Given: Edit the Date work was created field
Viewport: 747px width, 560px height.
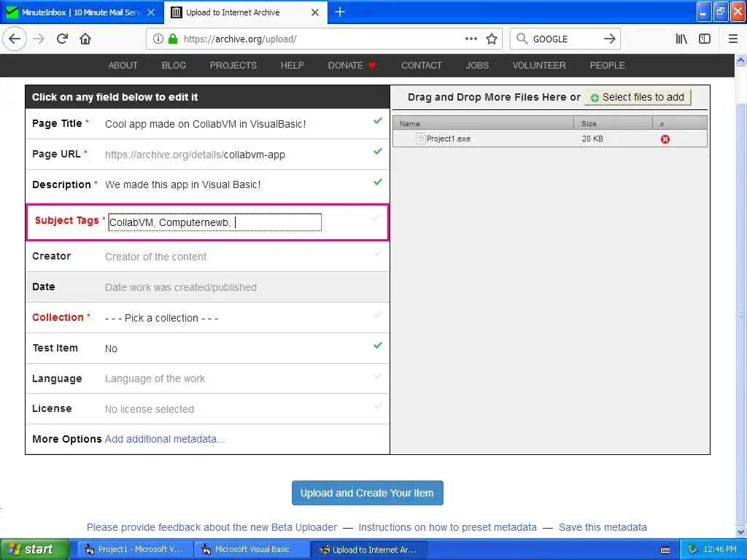Looking at the screenshot, I should point(181,287).
